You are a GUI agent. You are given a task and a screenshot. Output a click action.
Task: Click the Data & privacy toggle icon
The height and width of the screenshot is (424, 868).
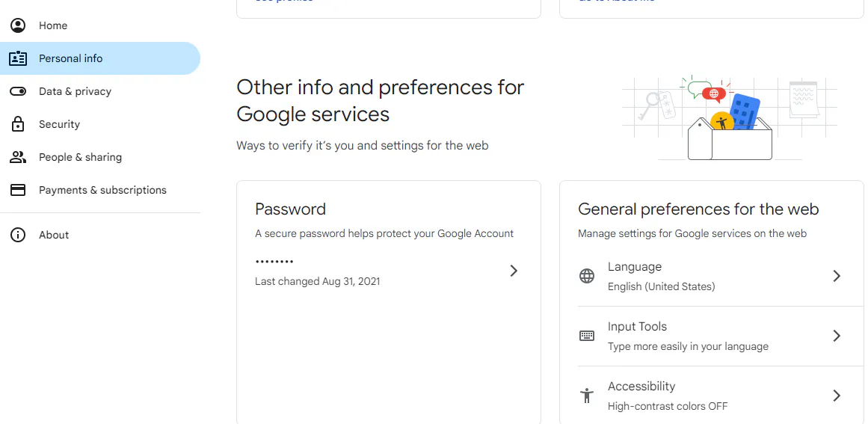coord(18,91)
